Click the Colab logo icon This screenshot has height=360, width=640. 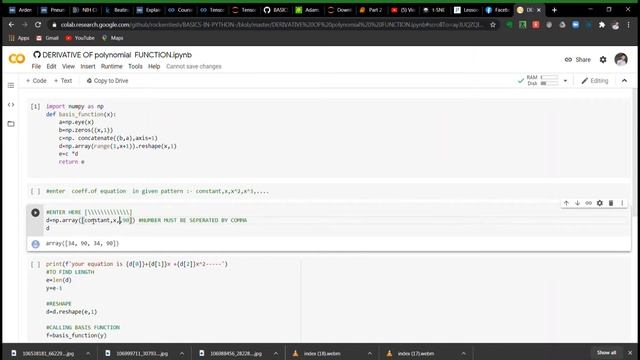point(17,59)
